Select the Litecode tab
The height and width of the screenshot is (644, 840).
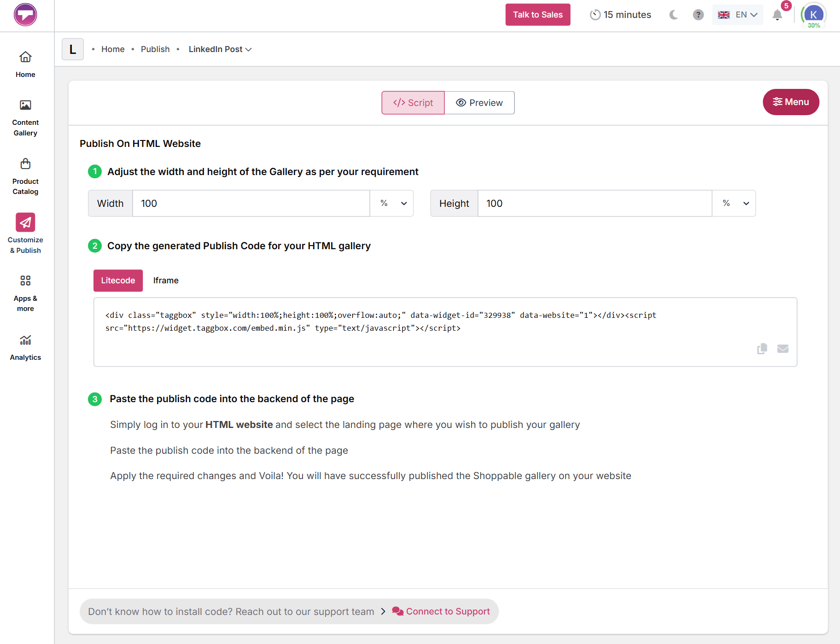[118, 281]
